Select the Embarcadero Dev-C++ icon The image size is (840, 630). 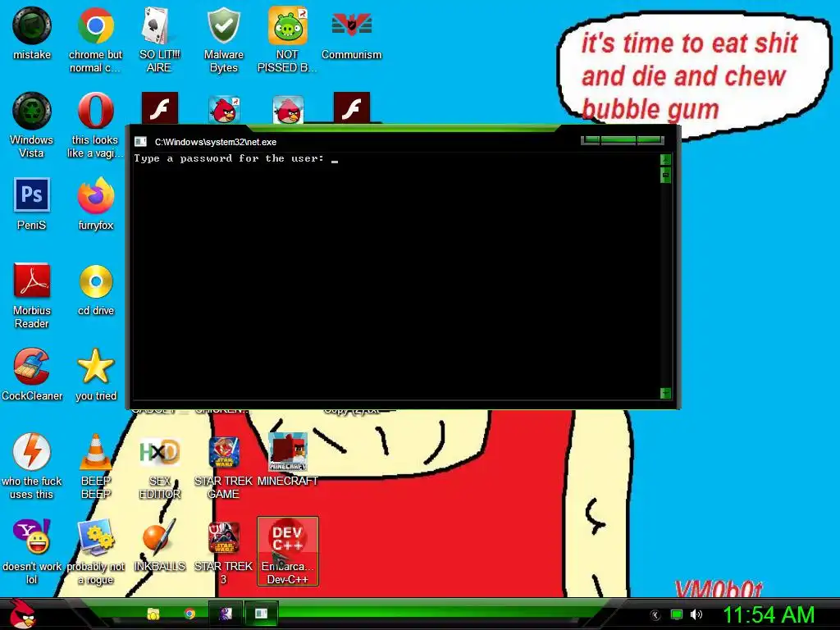pos(288,551)
